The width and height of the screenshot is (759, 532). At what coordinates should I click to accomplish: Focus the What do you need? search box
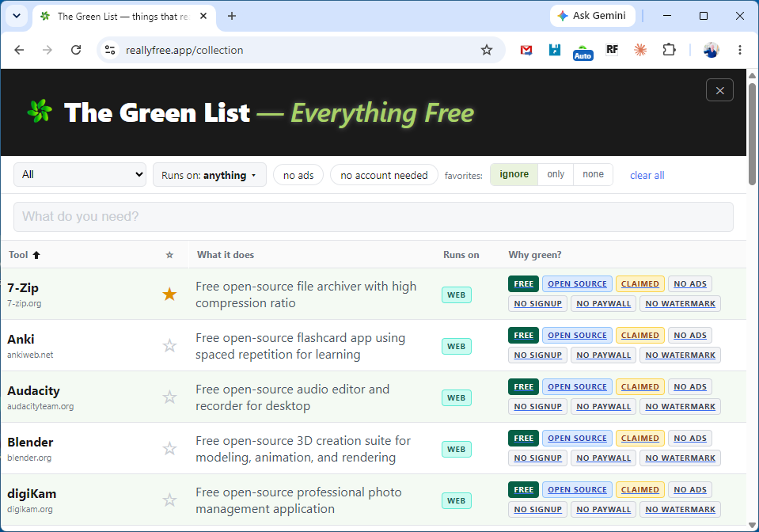click(374, 217)
